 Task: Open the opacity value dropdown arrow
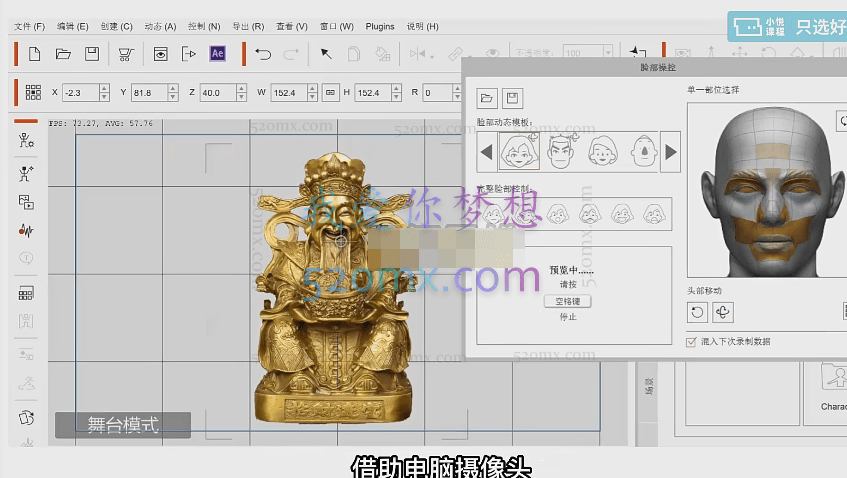coord(608,52)
